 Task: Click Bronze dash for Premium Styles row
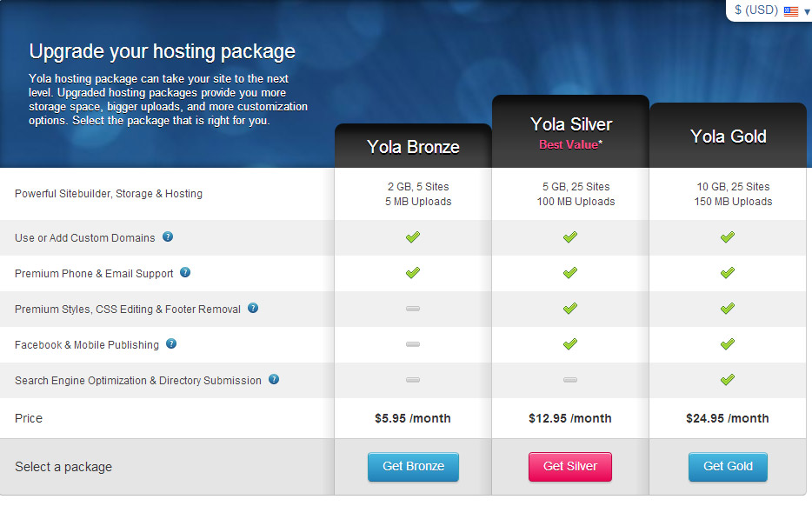(x=413, y=309)
